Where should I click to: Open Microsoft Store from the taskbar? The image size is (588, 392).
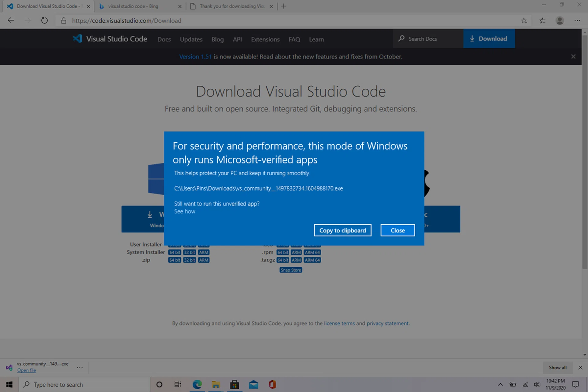tap(235, 384)
